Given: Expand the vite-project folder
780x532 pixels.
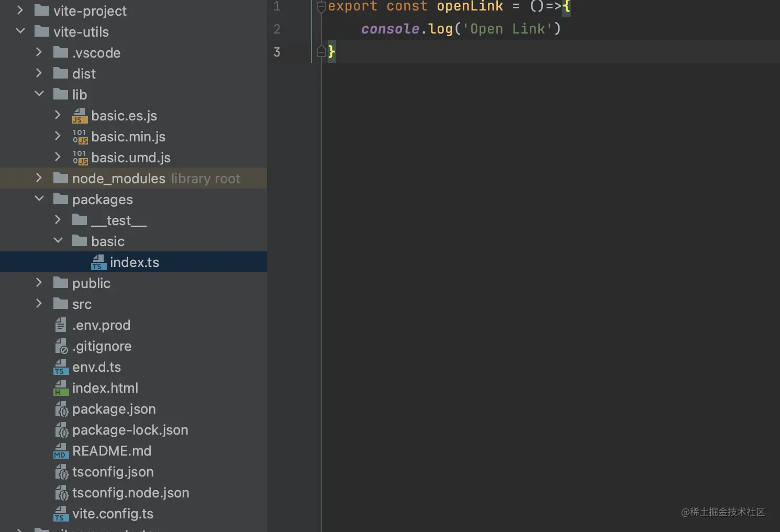Looking at the screenshot, I should (x=20, y=10).
